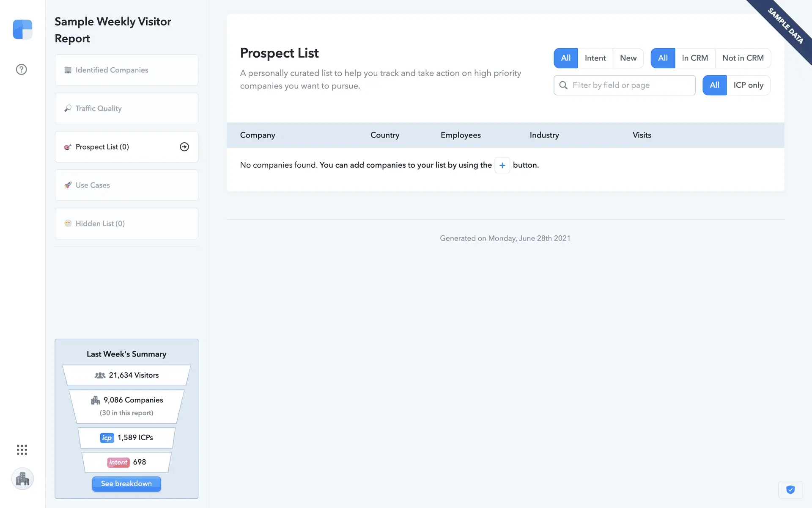This screenshot has height=508, width=812.
Task: Open Identified Companies section
Action: click(x=126, y=70)
